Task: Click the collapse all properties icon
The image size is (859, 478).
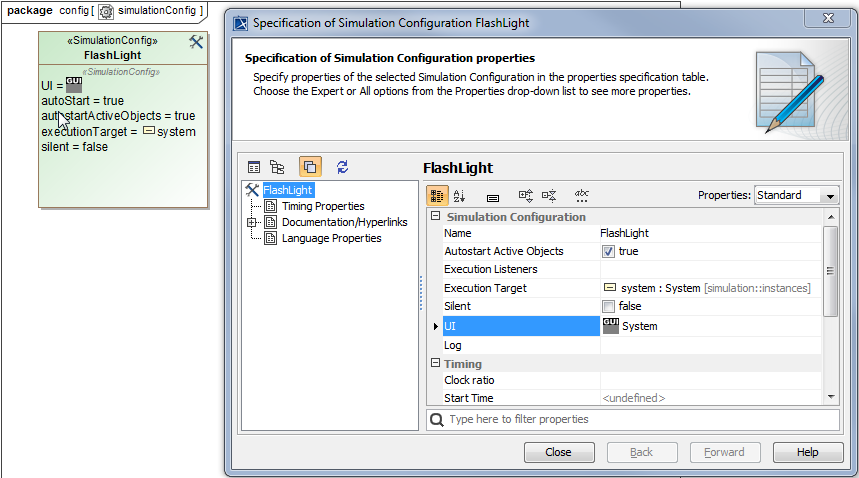Action: coord(549,195)
